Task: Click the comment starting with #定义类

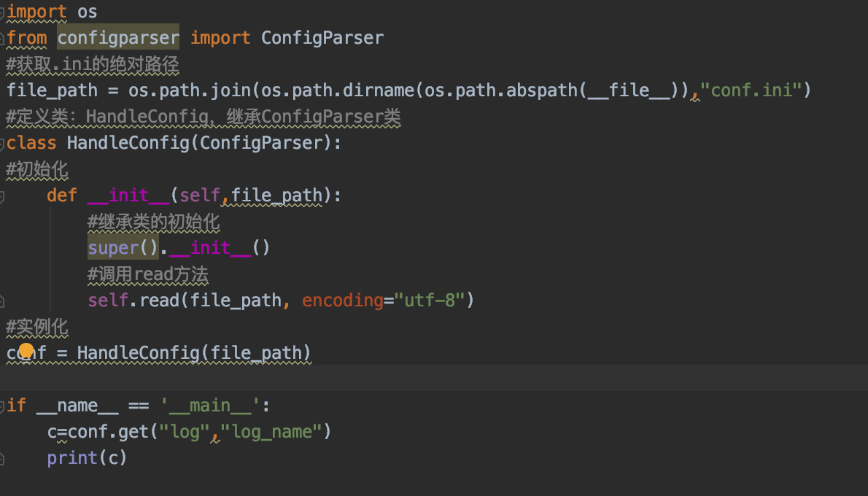Action: (204, 117)
